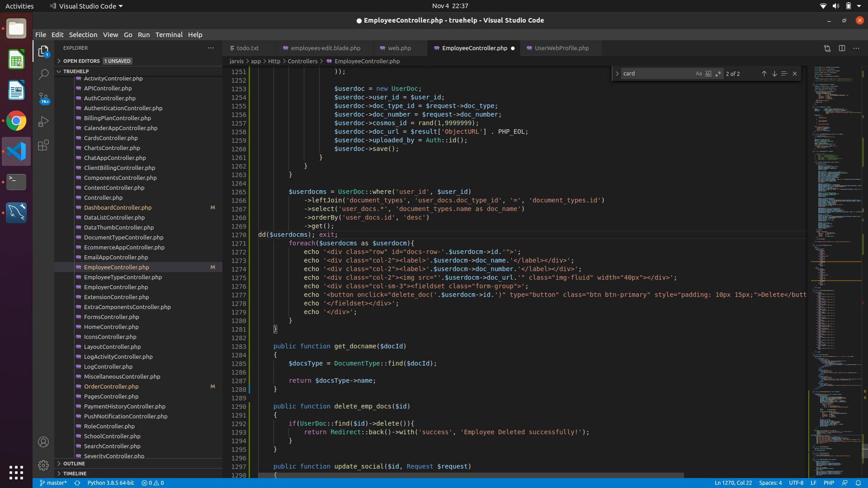Expand the Outline panel
The width and height of the screenshot is (868, 488).
[74, 464]
